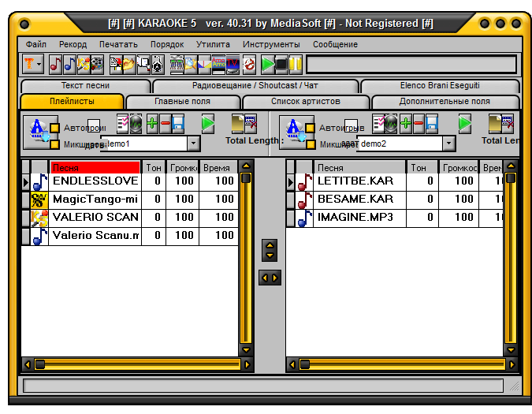The width and height of the screenshot is (532, 414).
Task: Click the K5 karaoke file toolbar icon
Action: (83, 64)
